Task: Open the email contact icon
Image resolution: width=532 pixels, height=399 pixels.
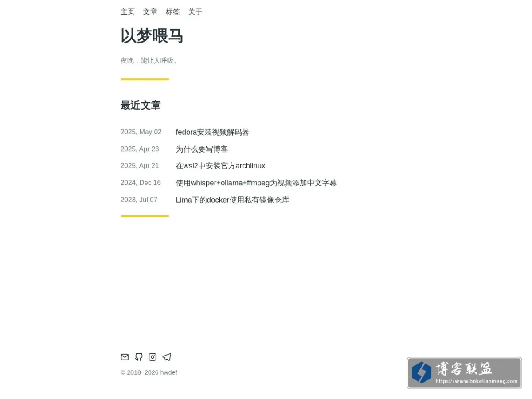Action: (x=125, y=357)
